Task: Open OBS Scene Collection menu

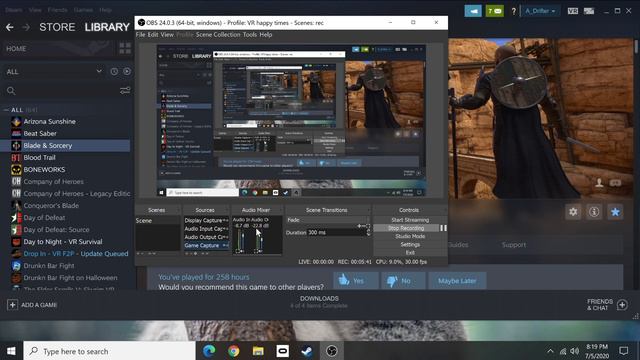Action: pos(218,35)
